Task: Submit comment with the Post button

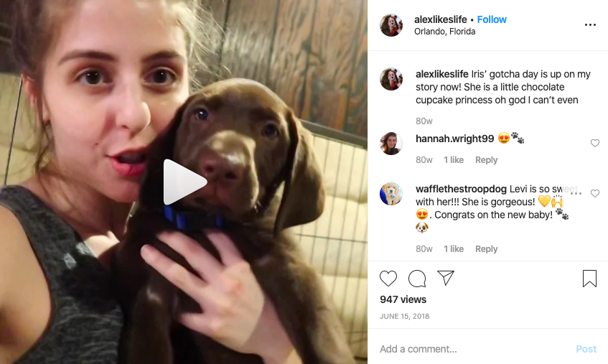Action: [586, 349]
